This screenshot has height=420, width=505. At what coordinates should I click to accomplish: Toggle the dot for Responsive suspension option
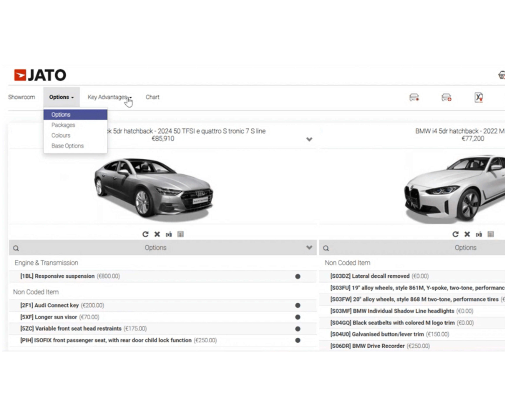(298, 276)
